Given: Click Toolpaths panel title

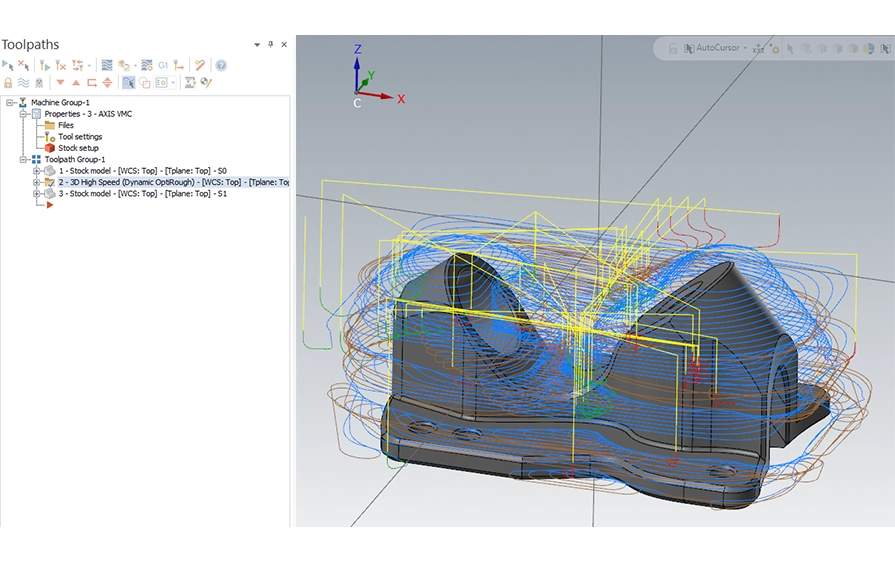Looking at the screenshot, I should coord(30,45).
